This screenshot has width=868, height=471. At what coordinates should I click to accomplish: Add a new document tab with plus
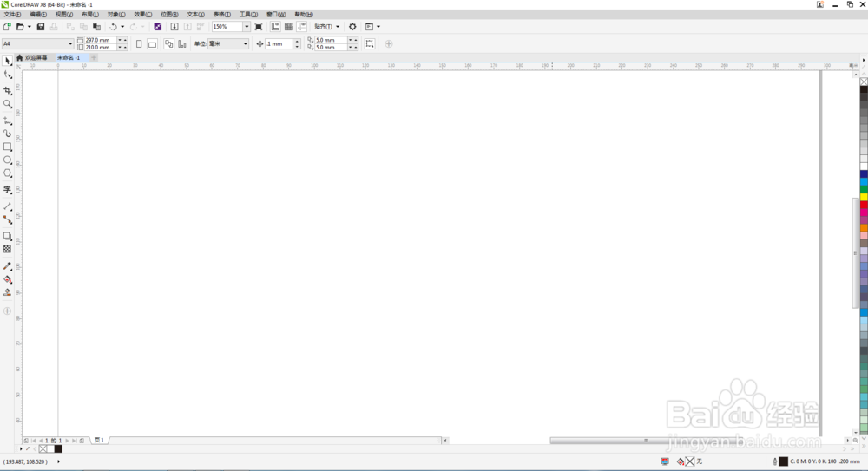[x=94, y=57]
